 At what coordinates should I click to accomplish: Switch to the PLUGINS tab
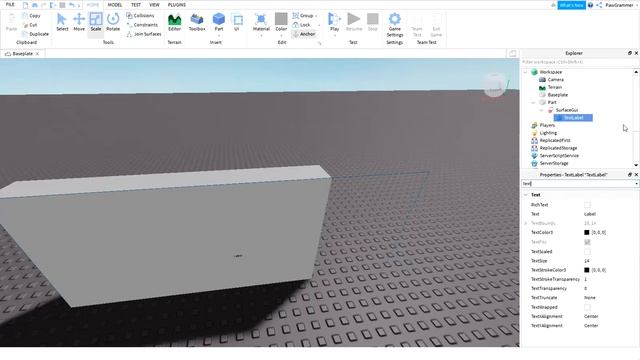177,5
